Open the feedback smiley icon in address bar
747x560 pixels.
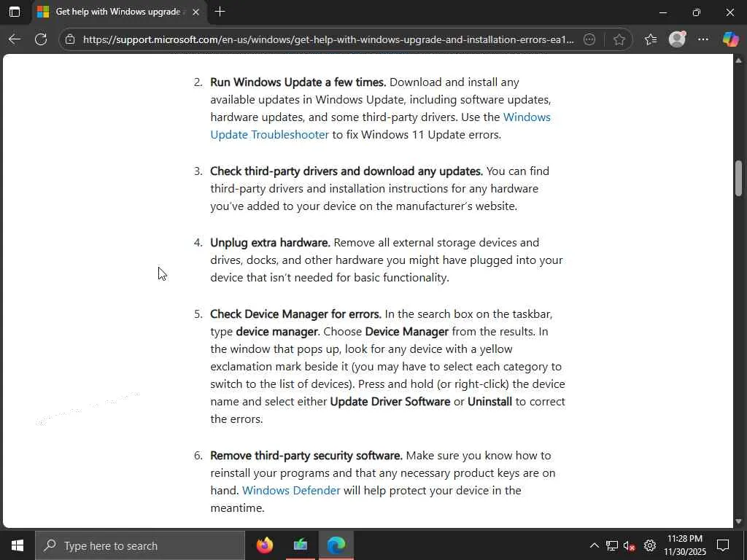click(589, 39)
